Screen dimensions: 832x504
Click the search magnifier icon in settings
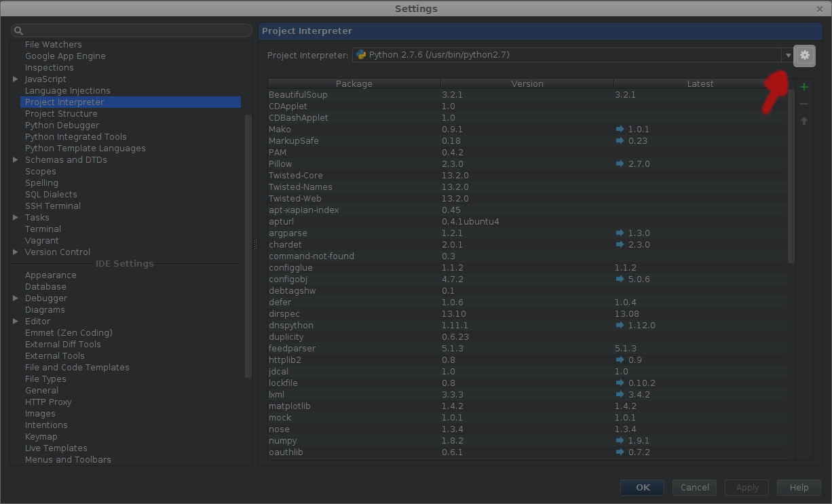(x=18, y=31)
